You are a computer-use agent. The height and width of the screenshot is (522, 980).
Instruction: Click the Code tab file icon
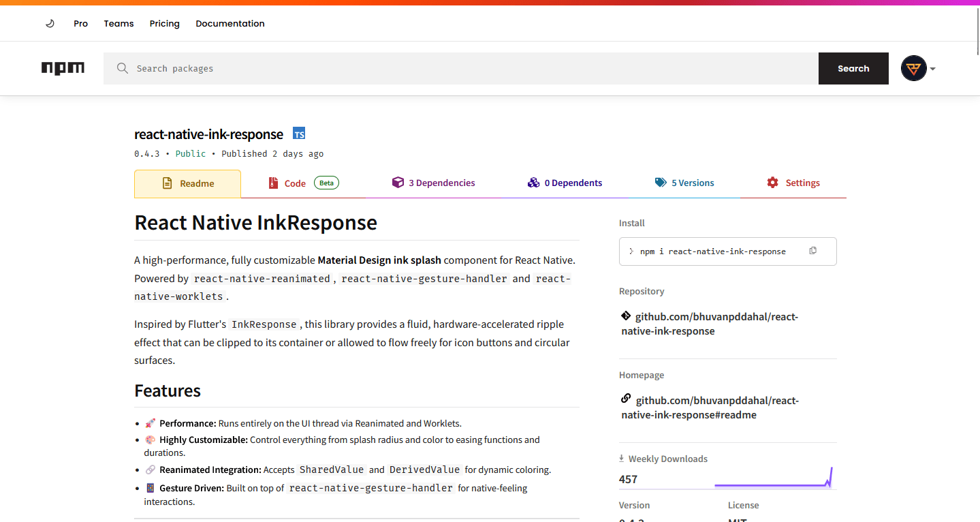click(274, 183)
